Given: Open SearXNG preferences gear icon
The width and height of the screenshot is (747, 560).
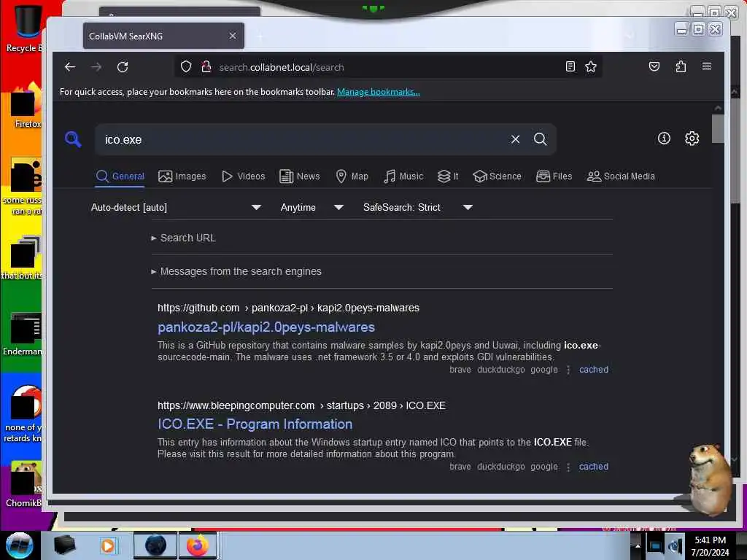Looking at the screenshot, I should pos(692,138).
